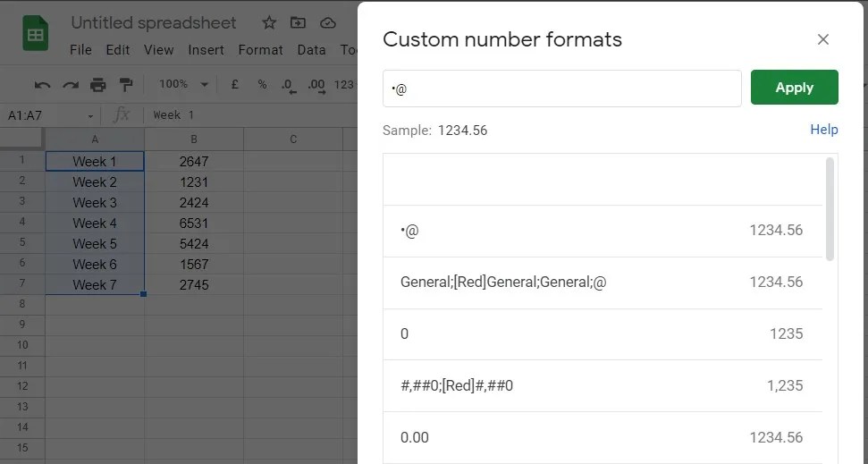The height and width of the screenshot is (464, 868).
Task: Open the View menu
Action: [159, 50]
